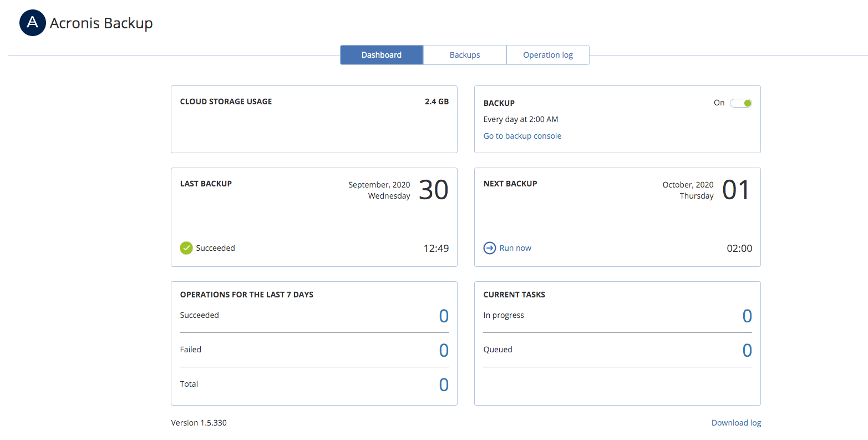The height and width of the screenshot is (440, 868).
Task: Click the 12:49 last backup time
Action: click(x=436, y=249)
